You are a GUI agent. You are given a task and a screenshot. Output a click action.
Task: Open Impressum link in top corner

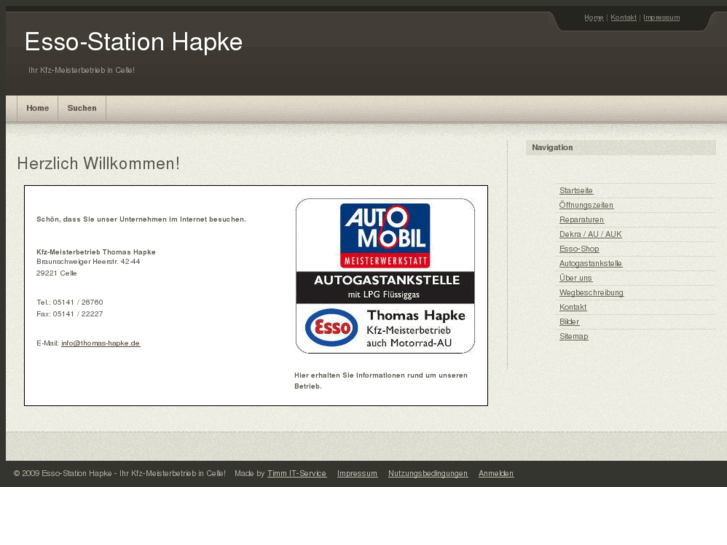coord(662,18)
